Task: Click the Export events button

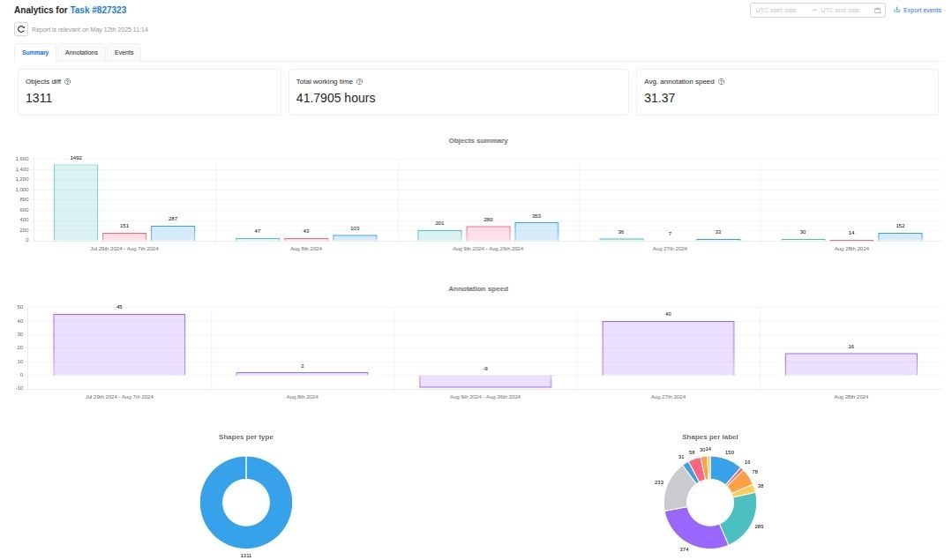Action: coord(918,11)
